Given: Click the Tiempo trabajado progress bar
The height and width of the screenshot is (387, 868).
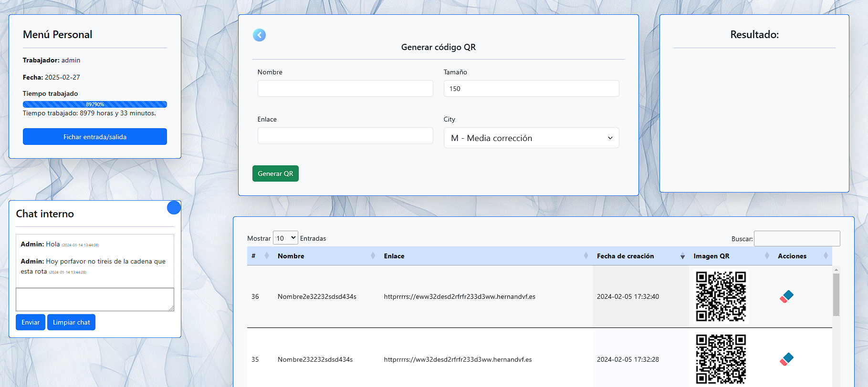Looking at the screenshot, I should (95, 104).
